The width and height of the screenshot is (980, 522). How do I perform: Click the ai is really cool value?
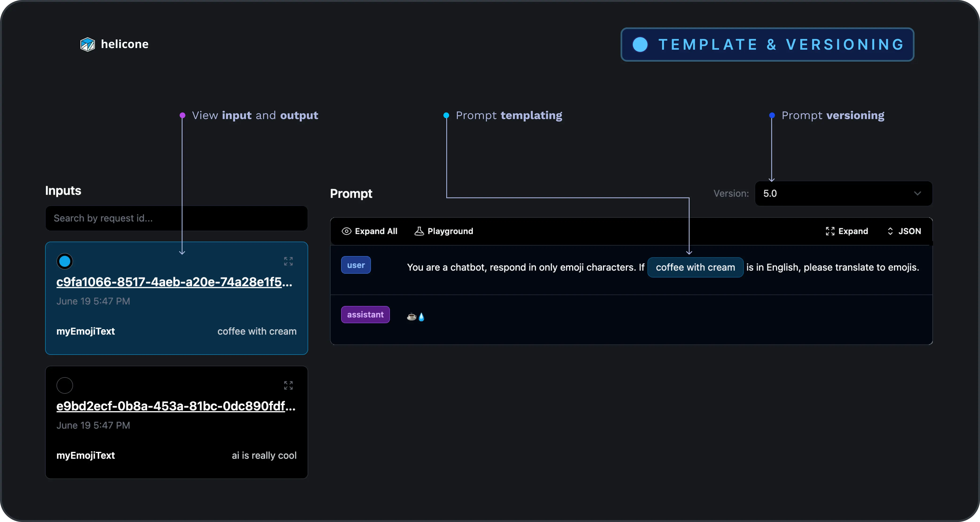pos(264,455)
